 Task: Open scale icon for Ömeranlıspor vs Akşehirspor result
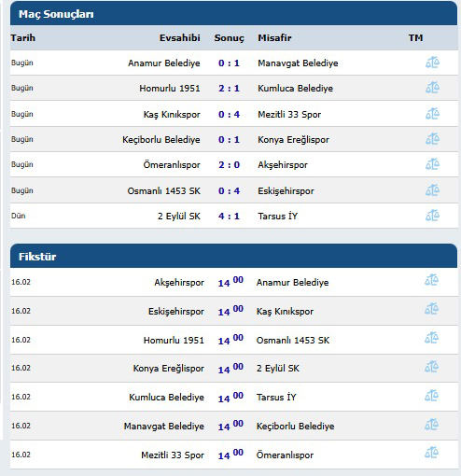432,164
